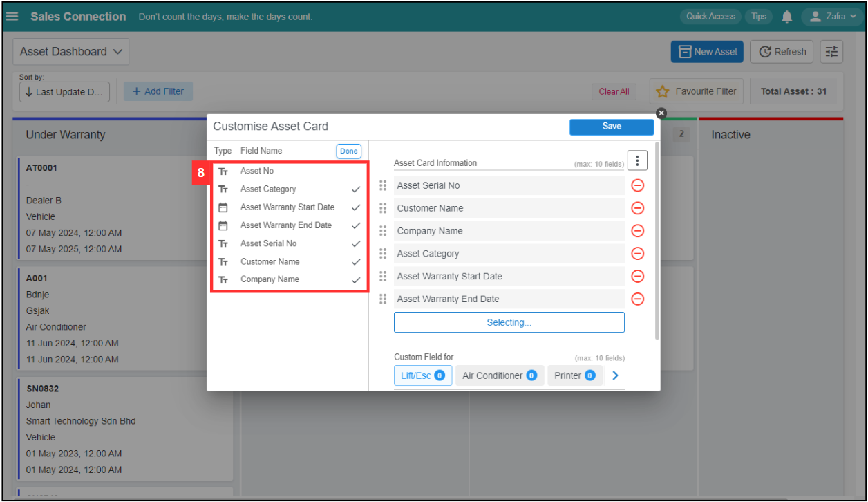This screenshot has height=502, width=868.
Task: Remove Asset Warranty End Date from the card
Action: (638, 299)
